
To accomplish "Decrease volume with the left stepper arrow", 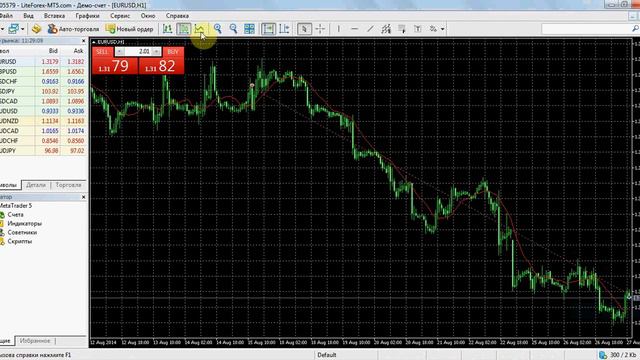I will (119, 52).
